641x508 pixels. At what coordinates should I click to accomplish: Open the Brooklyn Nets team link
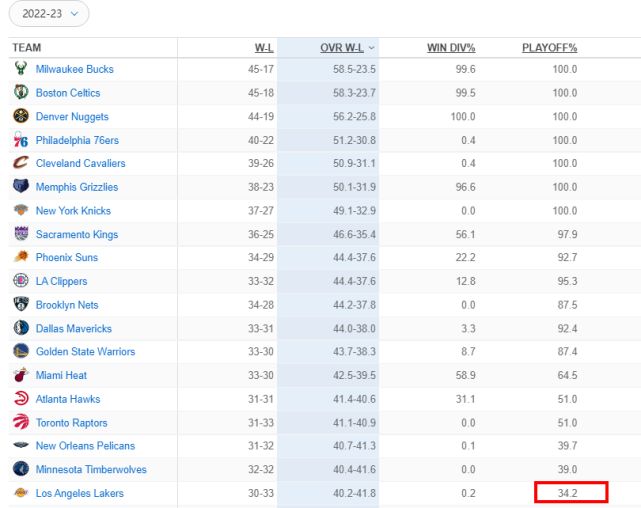67,305
